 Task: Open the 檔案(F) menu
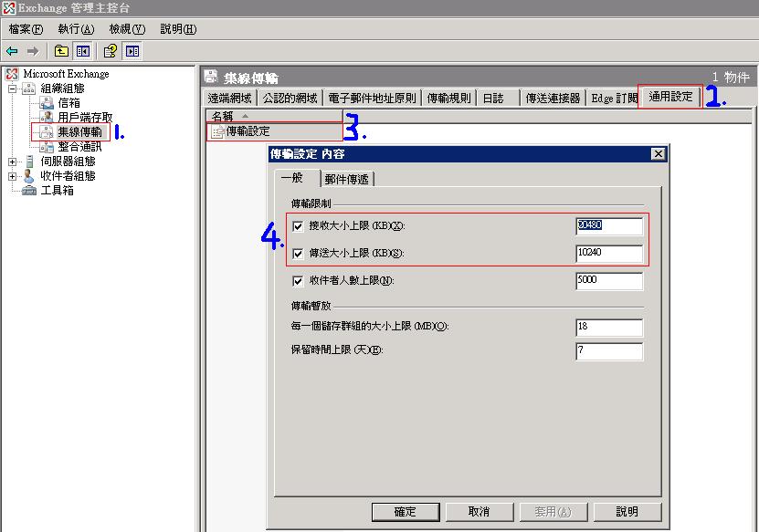coord(26,29)
